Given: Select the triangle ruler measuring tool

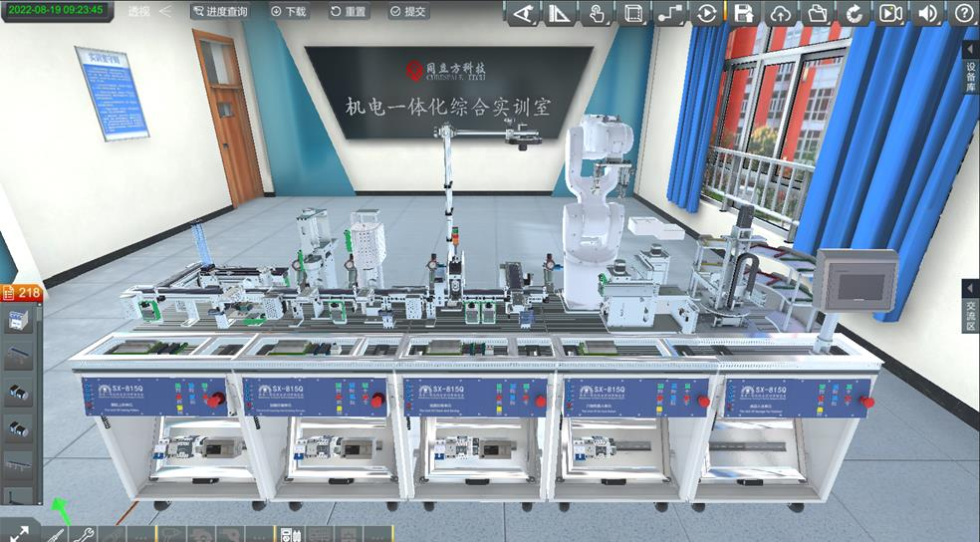Looking at the screenshot, I should [561, 13].
